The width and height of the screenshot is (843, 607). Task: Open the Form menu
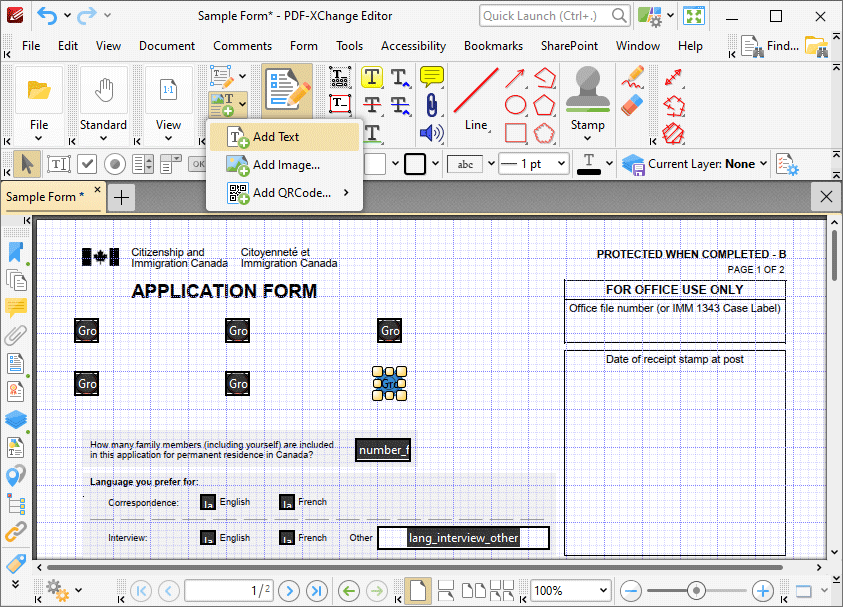(x=304, y=46)
